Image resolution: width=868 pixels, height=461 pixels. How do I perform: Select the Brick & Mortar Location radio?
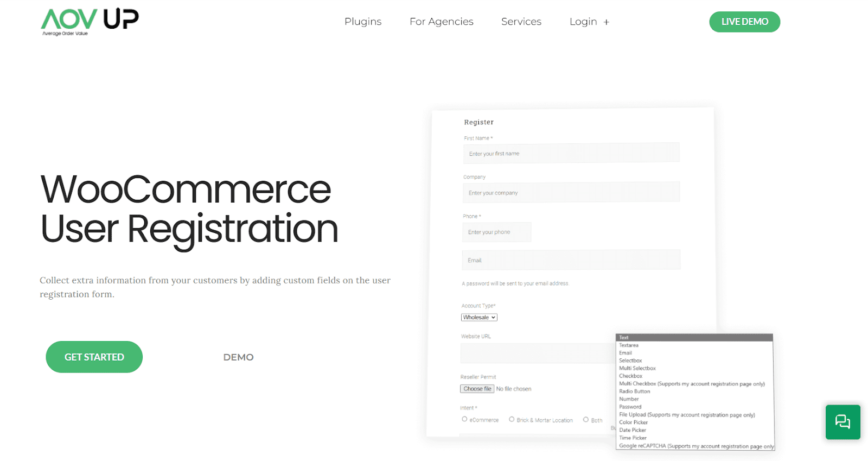point(512,419)
